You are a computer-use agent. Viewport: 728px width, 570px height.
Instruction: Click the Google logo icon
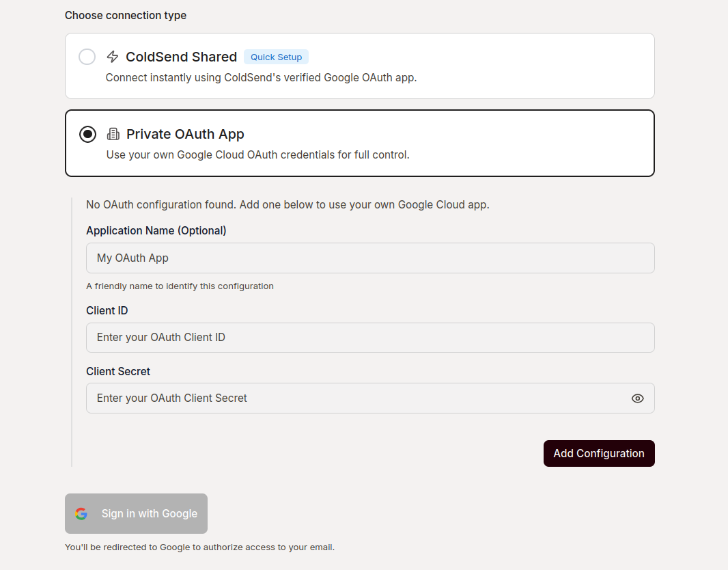(81, 514)
